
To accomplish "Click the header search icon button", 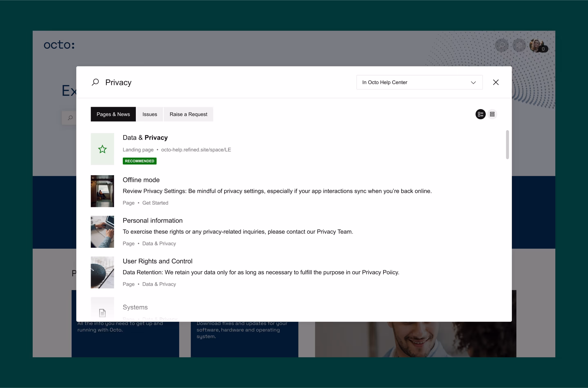I will click(502, 45).
